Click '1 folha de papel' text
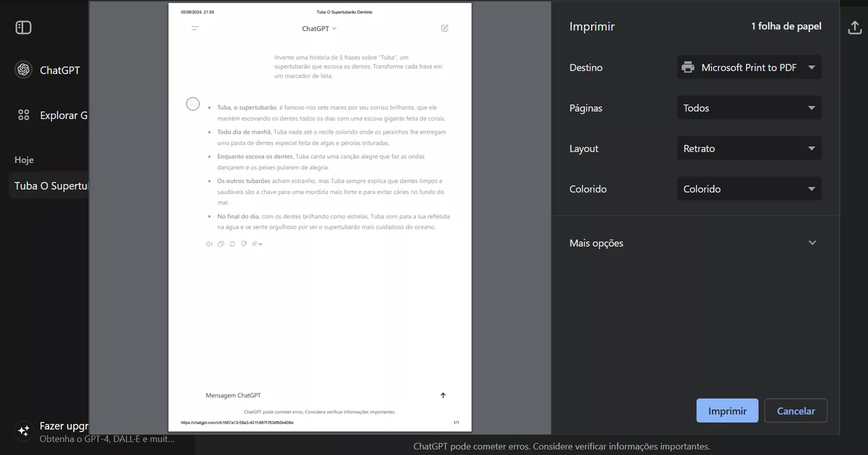The width and height of the screenshot is (868, 455). (786, 27)
